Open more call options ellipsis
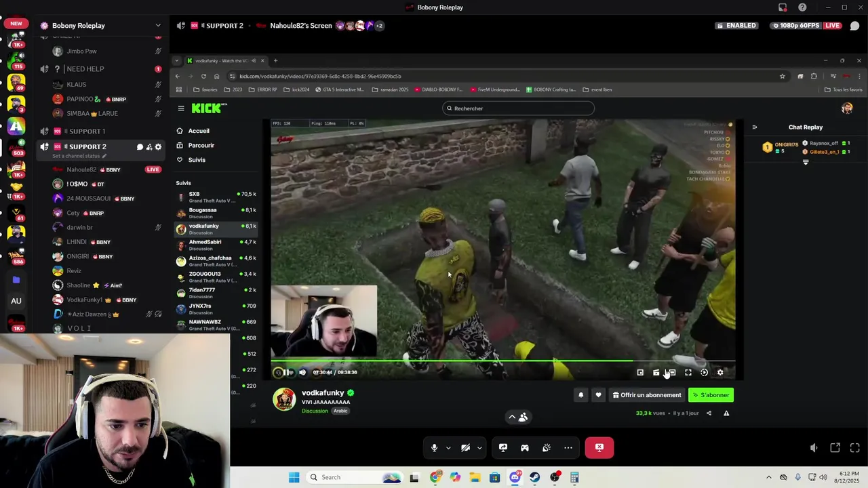This screenshot has width=868, height=488. click(568, 448)
